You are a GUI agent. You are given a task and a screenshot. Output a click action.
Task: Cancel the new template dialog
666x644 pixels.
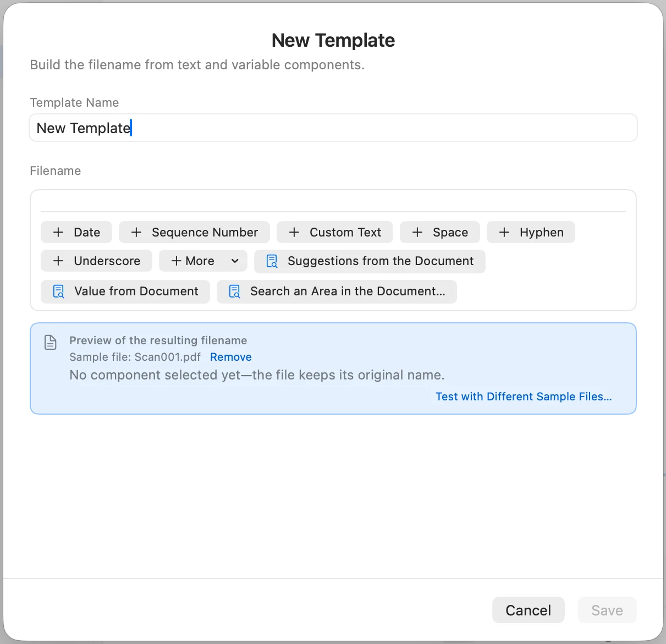coord(529,610)
